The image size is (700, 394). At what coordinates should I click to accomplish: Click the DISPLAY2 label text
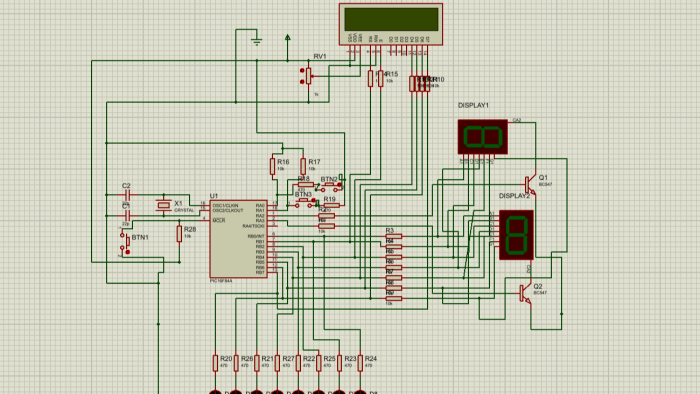point(514,196)
